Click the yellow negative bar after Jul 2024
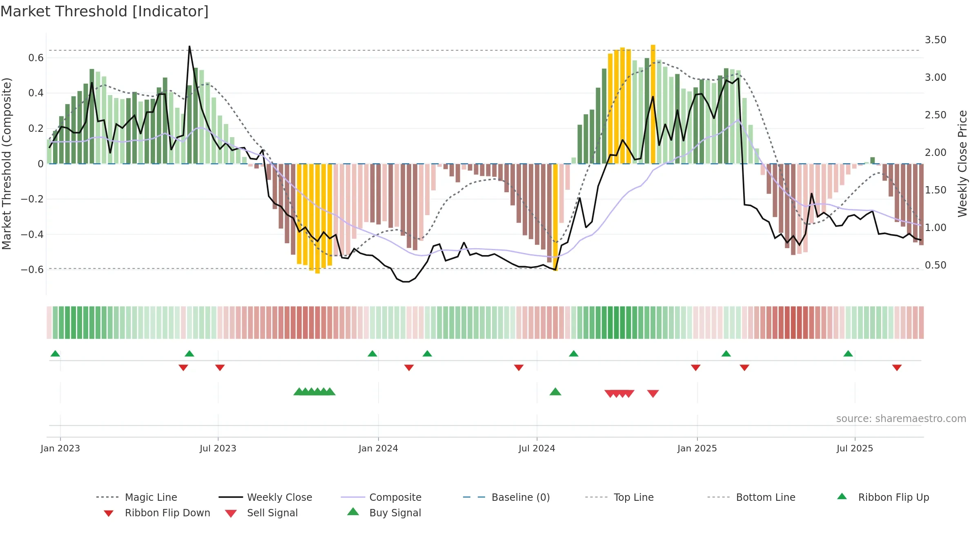 tap(555, 217)
